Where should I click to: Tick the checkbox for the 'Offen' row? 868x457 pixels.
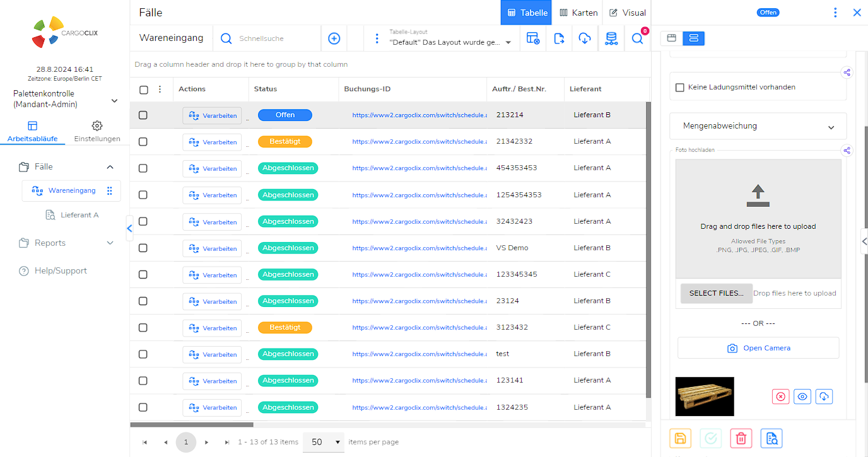pyautogui.click(x=143, y=115)
